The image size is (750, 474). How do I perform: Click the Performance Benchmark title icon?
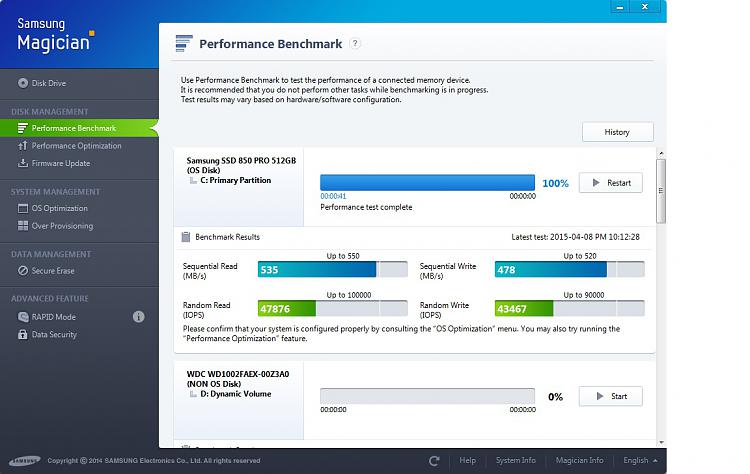click(184, 44)
